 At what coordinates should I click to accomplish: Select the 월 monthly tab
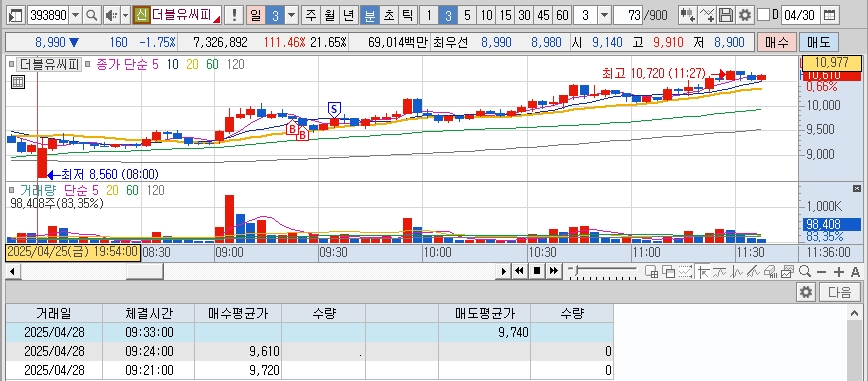330,15
